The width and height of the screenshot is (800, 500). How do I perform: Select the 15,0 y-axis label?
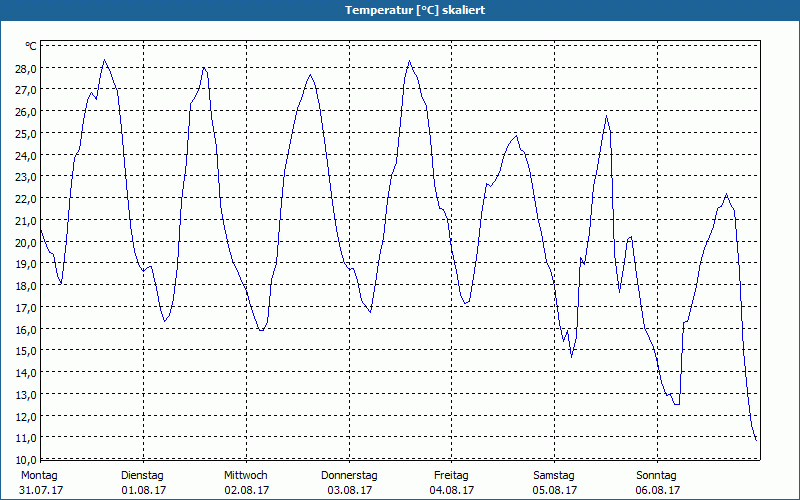pyautogui.click(x=26, y=351)
